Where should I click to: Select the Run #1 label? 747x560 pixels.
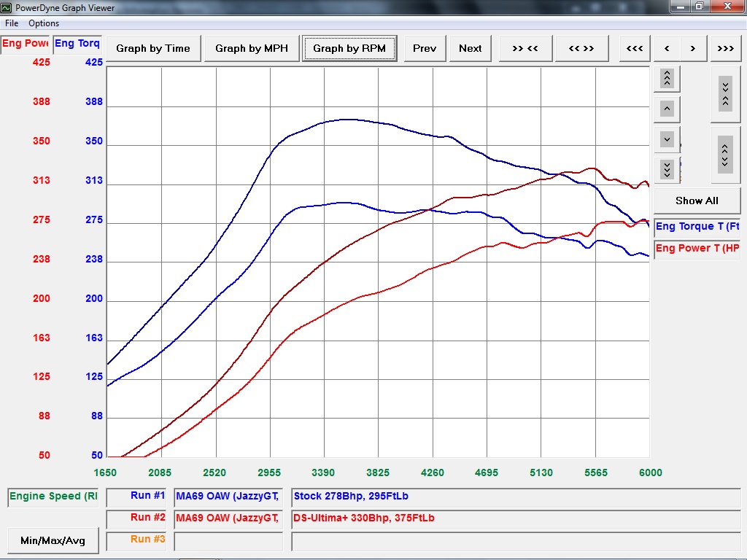136,497
